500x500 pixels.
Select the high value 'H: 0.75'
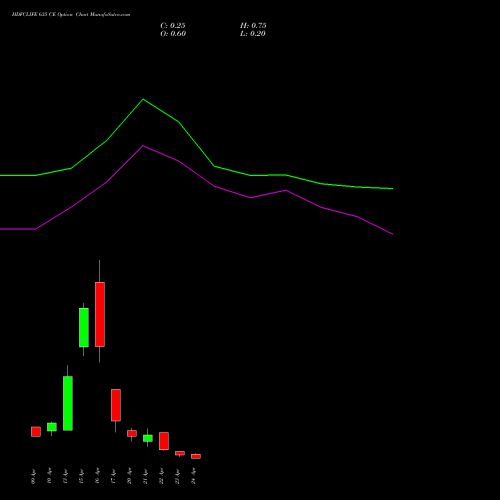pos(253,26)
